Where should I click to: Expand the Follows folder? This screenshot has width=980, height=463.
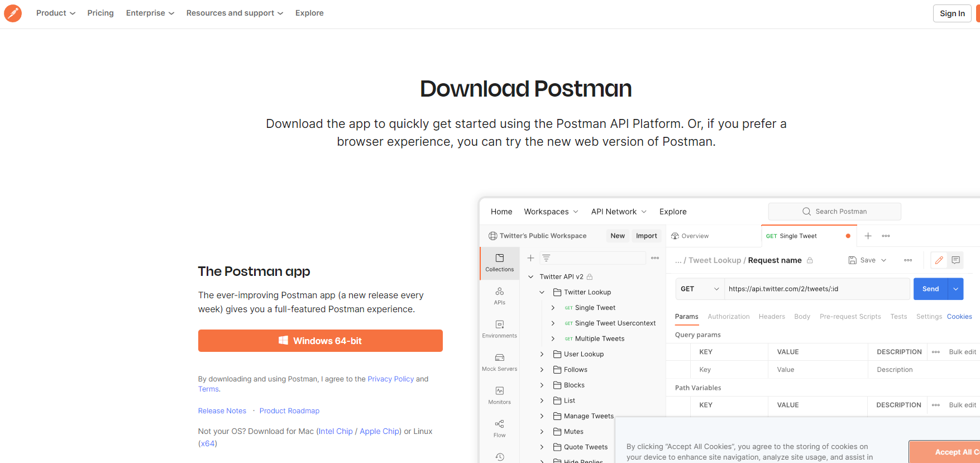point(542,370)
